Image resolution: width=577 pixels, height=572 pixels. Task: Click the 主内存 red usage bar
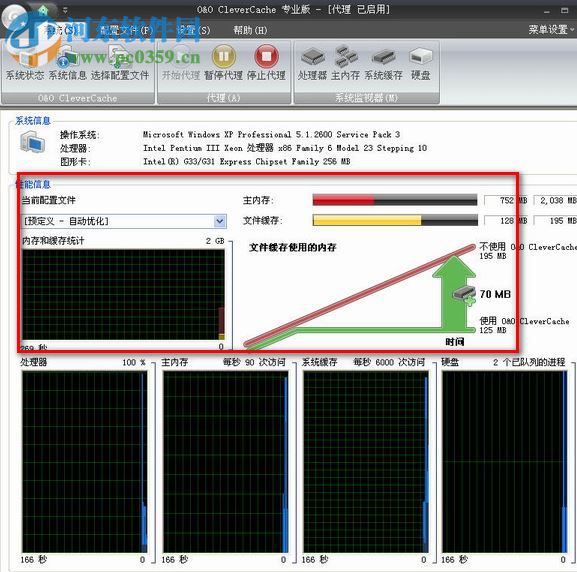(x=394, y=200)
